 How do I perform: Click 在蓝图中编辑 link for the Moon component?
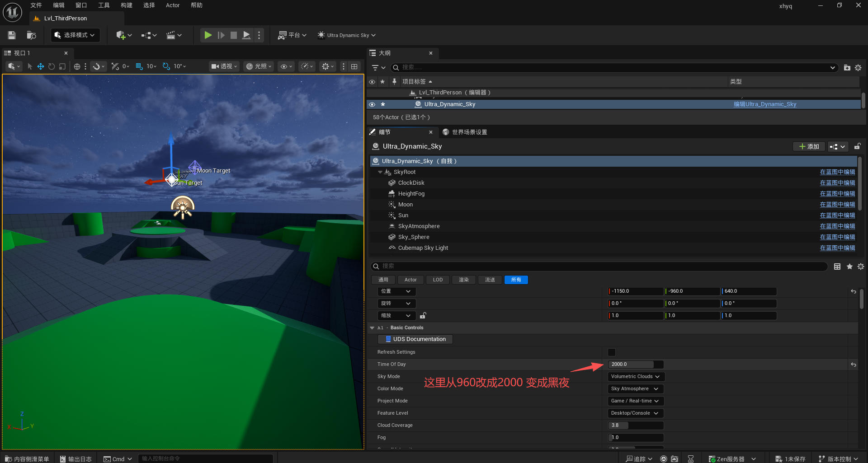(837, 205)
